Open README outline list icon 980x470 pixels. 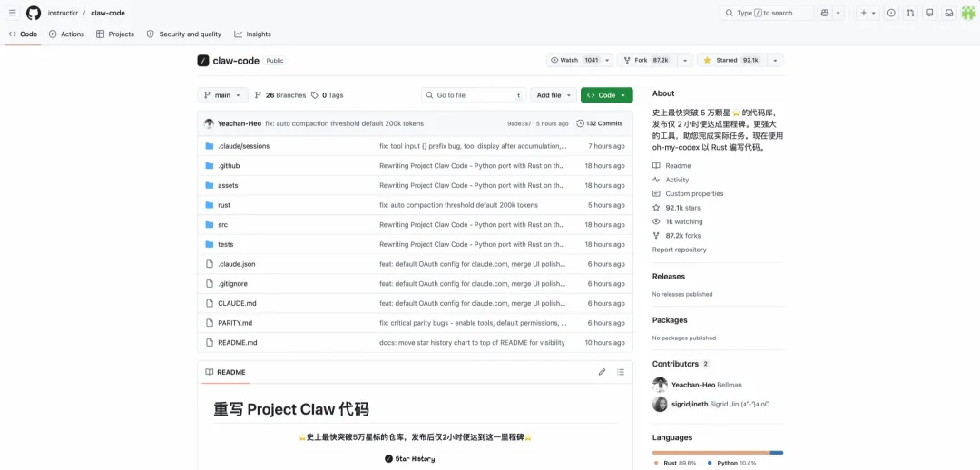tap(621, 372)
